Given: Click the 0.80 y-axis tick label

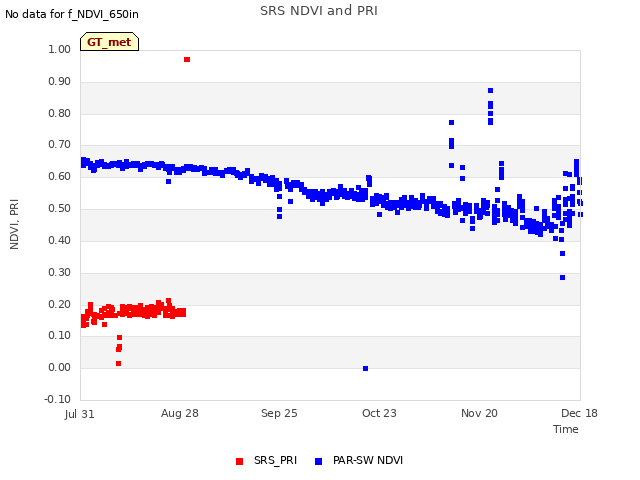Looking at the screenshot, I should pos(60,113).
